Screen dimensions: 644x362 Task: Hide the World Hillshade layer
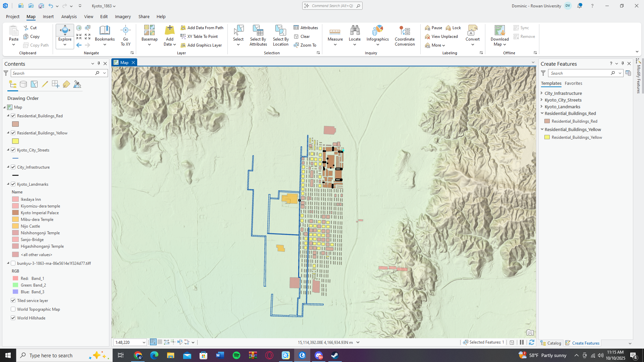(13, 318)
